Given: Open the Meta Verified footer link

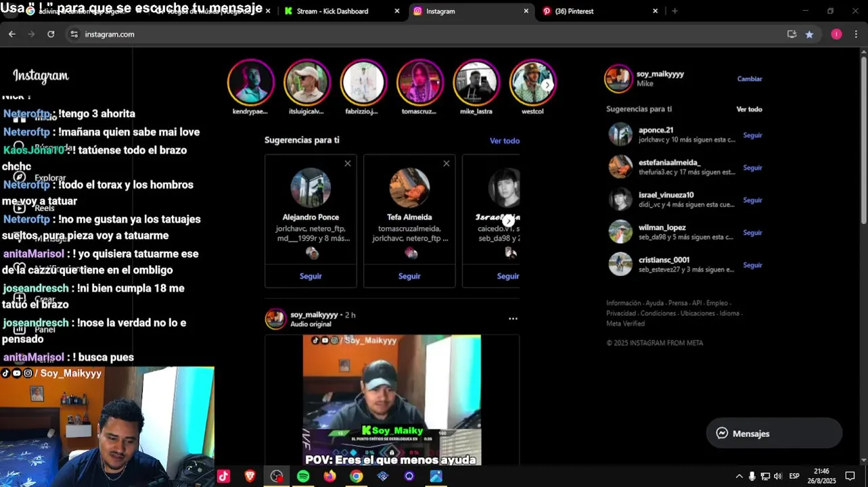Looking at the screenshot, I should tap(625, 324).
